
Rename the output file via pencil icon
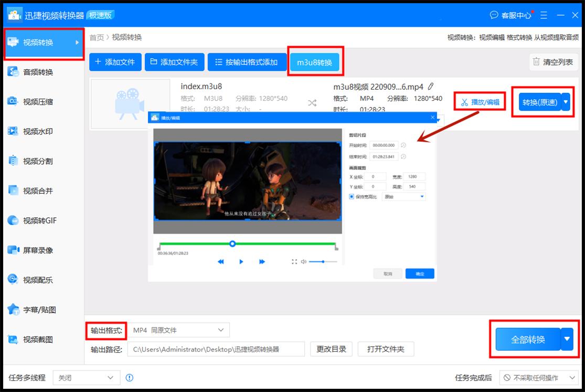430,87
